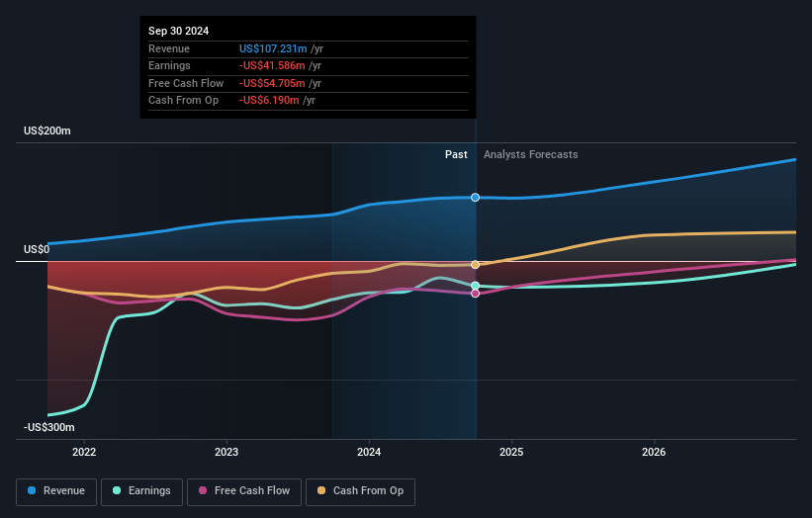Screen dimensions: 812x518
Task: Click the US$200m y-axis label
Action: (47, 130)
